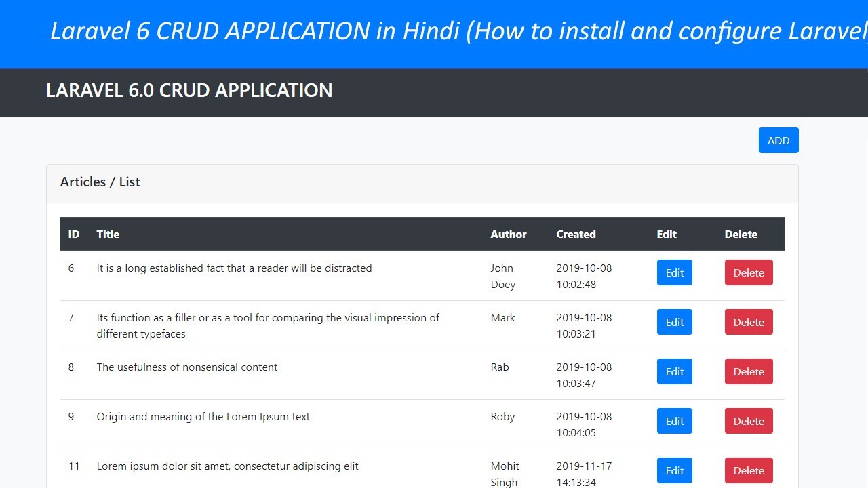Viewport: 868px width, 488px height.
Task: Edit the article with ID 6
Action: point(674,272)
